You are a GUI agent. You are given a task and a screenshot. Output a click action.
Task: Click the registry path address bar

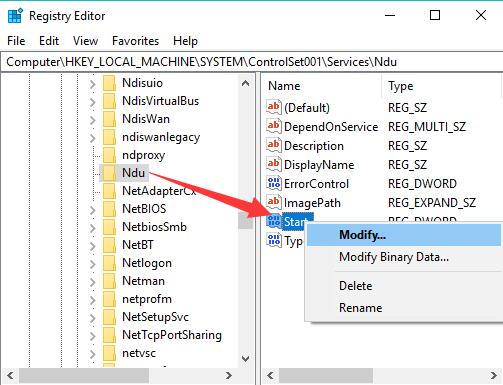coord(252,62)
